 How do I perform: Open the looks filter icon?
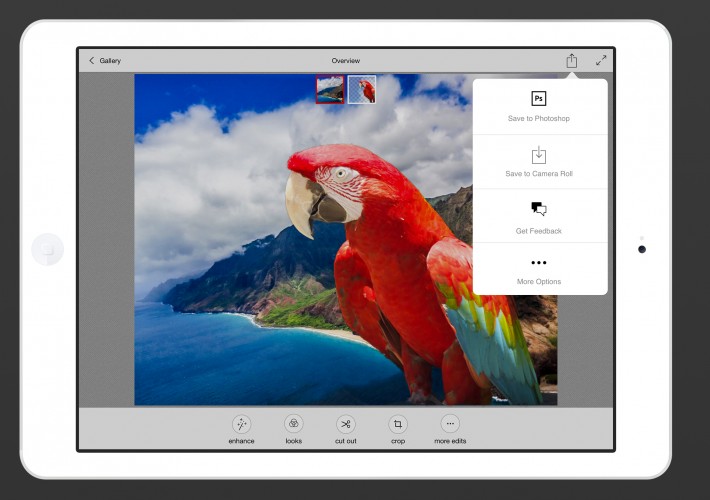(x=293, y=424)
